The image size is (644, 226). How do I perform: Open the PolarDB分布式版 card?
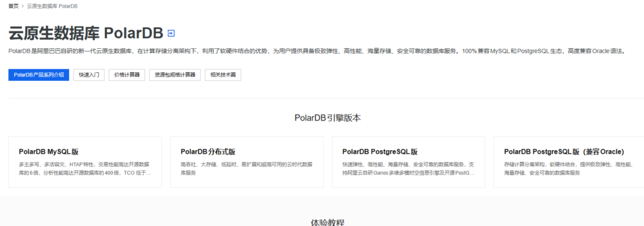[x=247, y=162]
